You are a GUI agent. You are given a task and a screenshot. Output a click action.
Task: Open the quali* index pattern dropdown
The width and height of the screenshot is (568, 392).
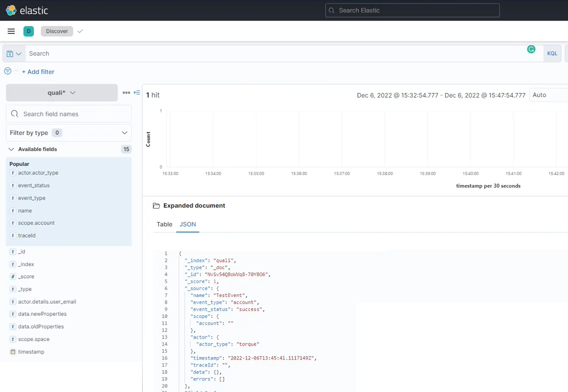click(62, 92)
